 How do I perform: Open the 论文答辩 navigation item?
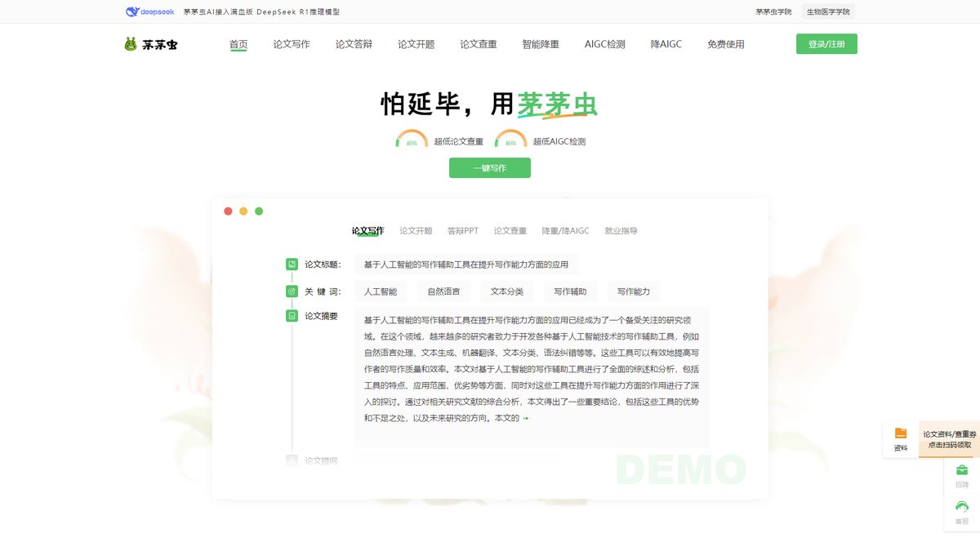click(x=354, y=44)
